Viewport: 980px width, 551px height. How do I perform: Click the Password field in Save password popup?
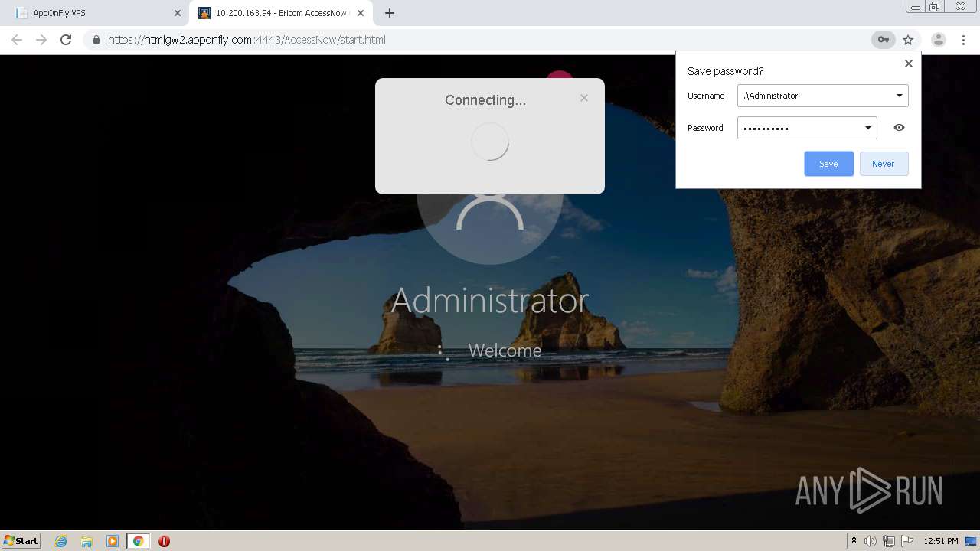point(807,128)
